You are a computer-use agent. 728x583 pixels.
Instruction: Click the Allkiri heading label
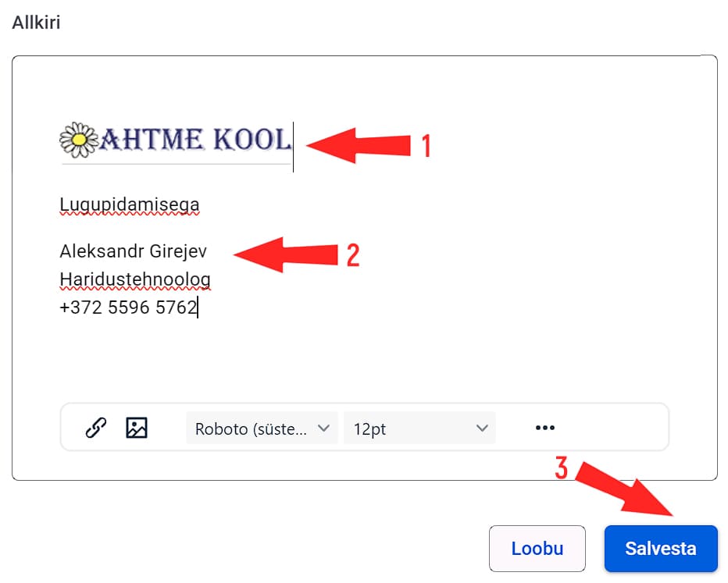coord(36,23)
